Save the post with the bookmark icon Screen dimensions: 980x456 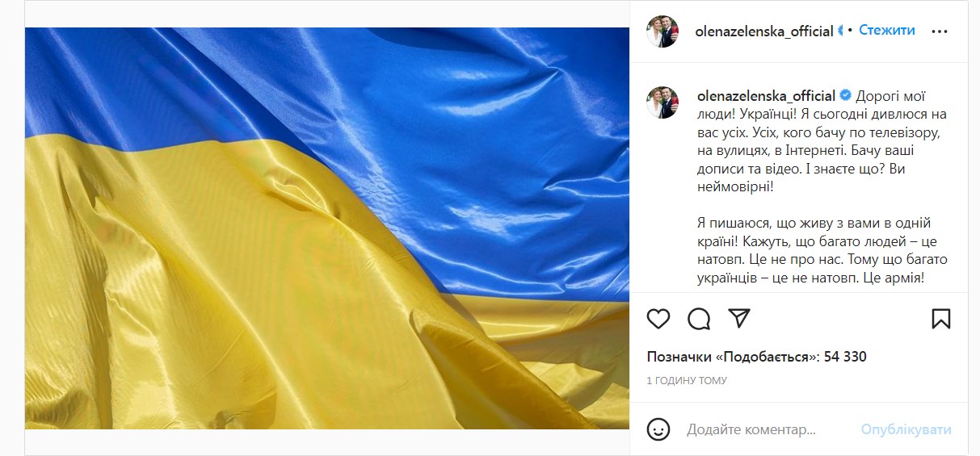(x=941, y=319)
